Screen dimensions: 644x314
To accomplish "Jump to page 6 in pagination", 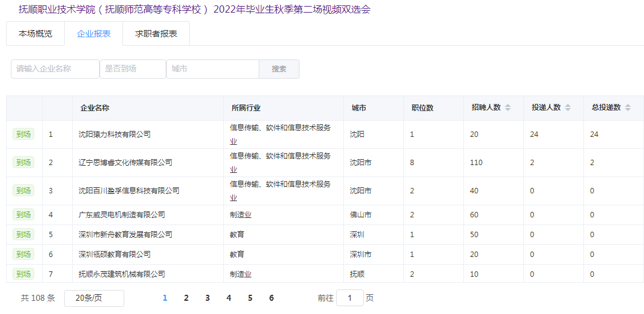I will [x=271, y=298].
